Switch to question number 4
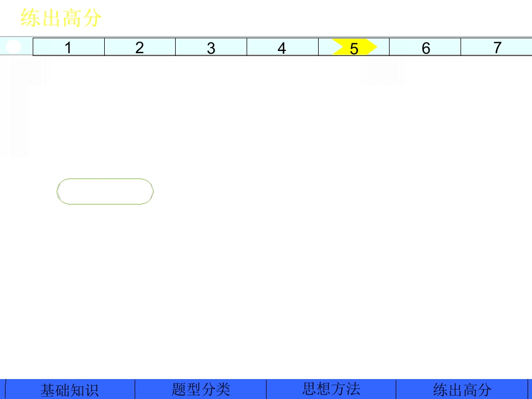The width and height of the screenshot is (532, 399). 282,47
